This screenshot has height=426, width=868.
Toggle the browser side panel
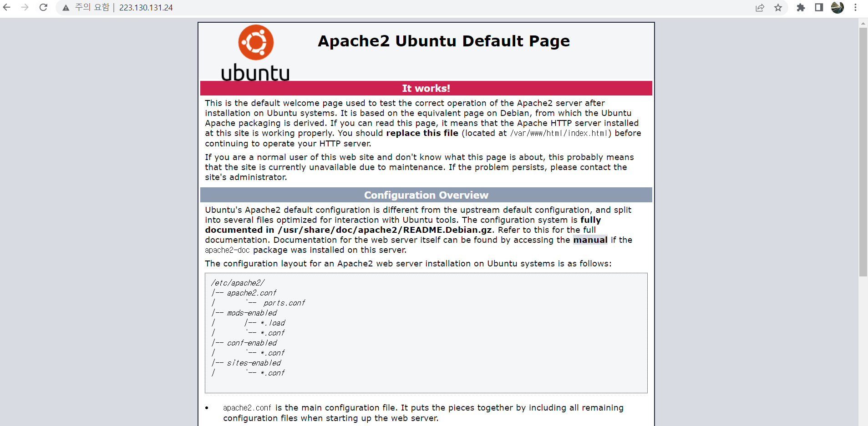(x=819, y=7)
